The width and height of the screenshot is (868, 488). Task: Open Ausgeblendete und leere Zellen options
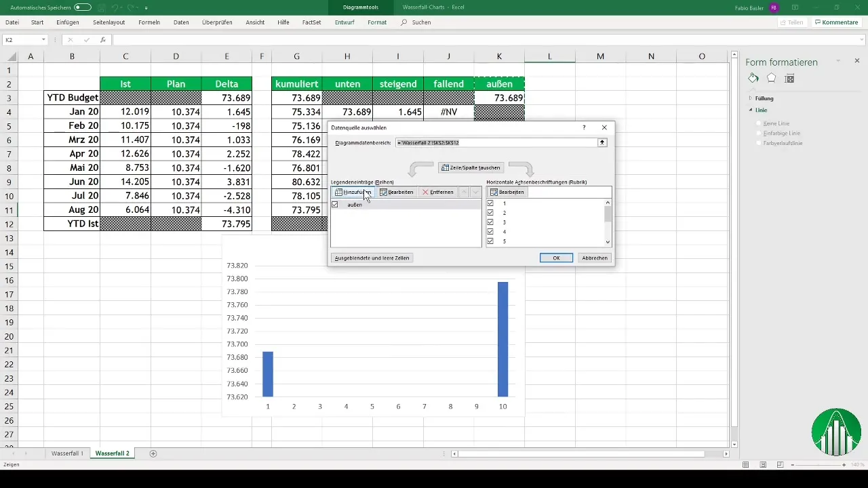[372, 258]
